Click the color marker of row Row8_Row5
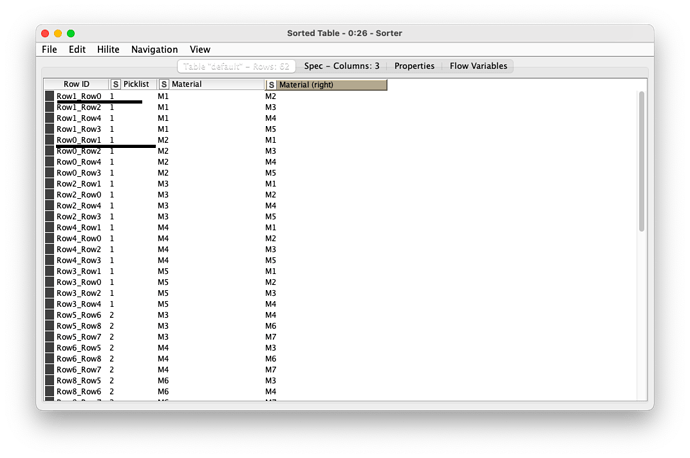The width and height of the screenshot is (690, 458). click(x=49, y=380)
